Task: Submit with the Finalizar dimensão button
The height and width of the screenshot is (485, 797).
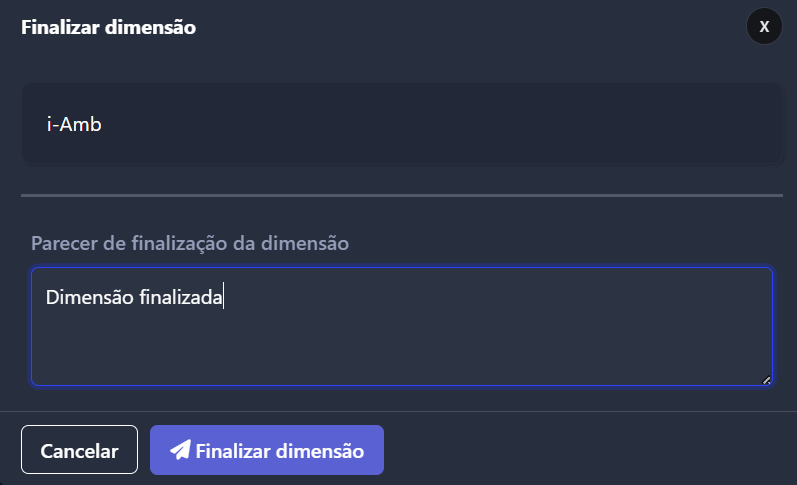Action: click(267, 450)
